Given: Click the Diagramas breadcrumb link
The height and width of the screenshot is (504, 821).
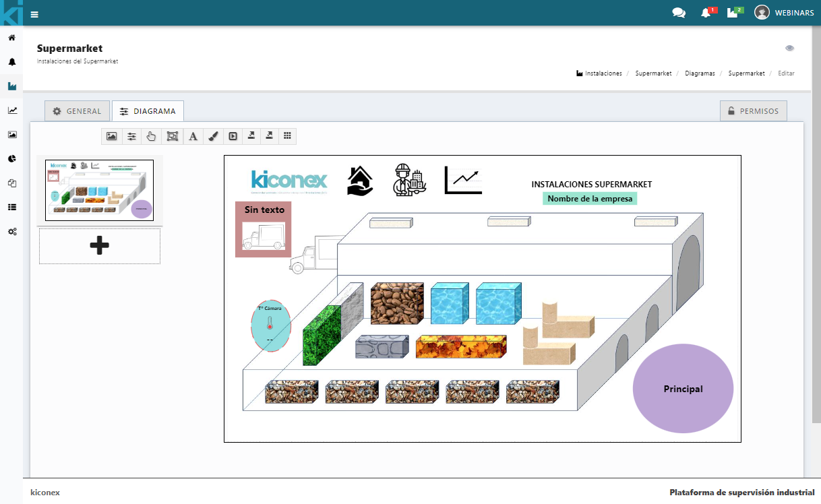Looking at the screenshot, I should point(700,73).
